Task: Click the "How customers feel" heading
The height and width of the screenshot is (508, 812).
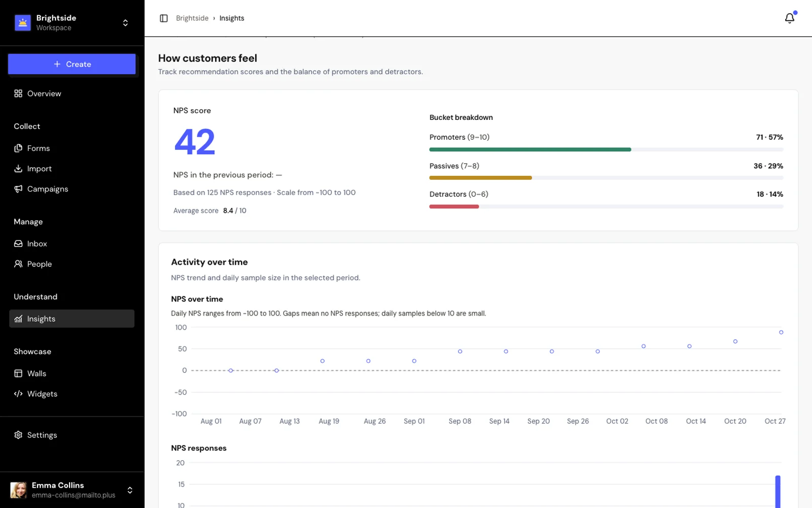Action: pos(208,58)
